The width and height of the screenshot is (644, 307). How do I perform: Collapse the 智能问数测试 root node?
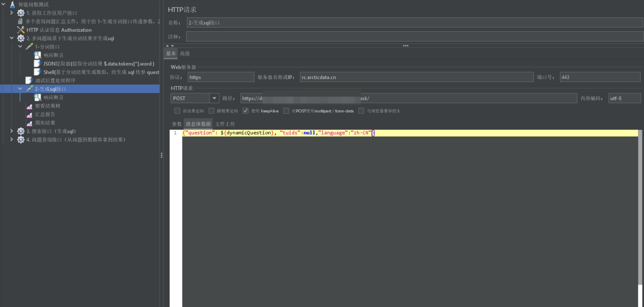point(3,4)
